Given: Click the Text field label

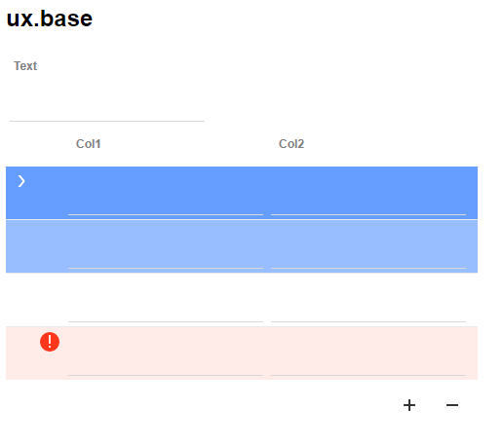Looking at the screenshot, I should [x=25, y=66].
